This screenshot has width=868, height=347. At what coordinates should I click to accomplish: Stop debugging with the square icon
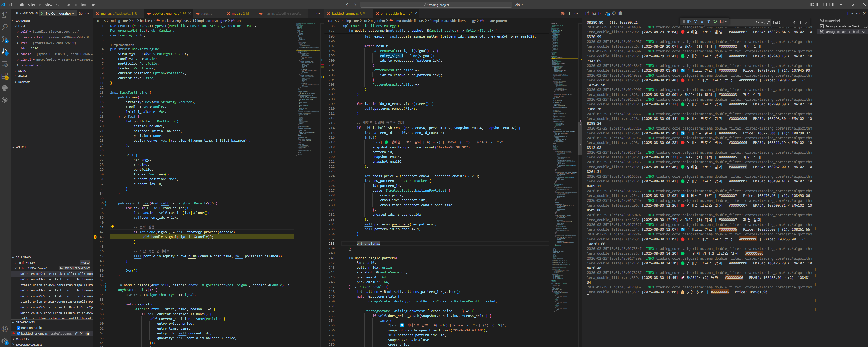722,21
